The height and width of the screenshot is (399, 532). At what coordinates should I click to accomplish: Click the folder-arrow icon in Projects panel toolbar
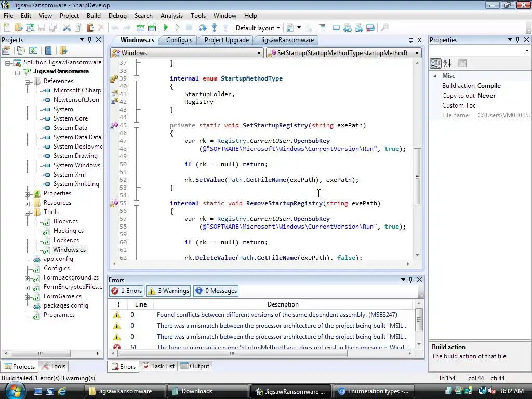(63, 51)
